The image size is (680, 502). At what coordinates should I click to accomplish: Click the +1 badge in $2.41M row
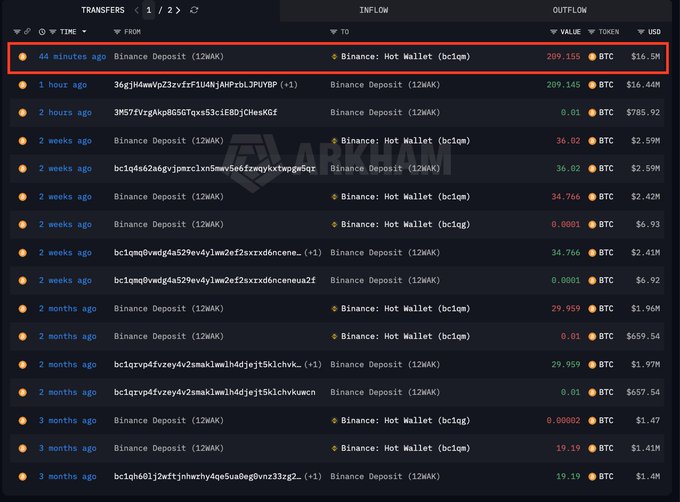tap(313, 252)
